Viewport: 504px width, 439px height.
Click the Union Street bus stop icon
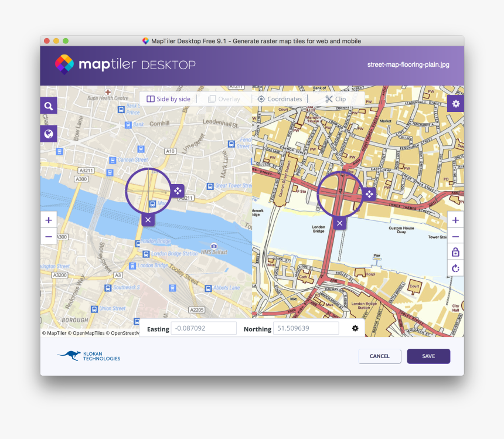94,309
